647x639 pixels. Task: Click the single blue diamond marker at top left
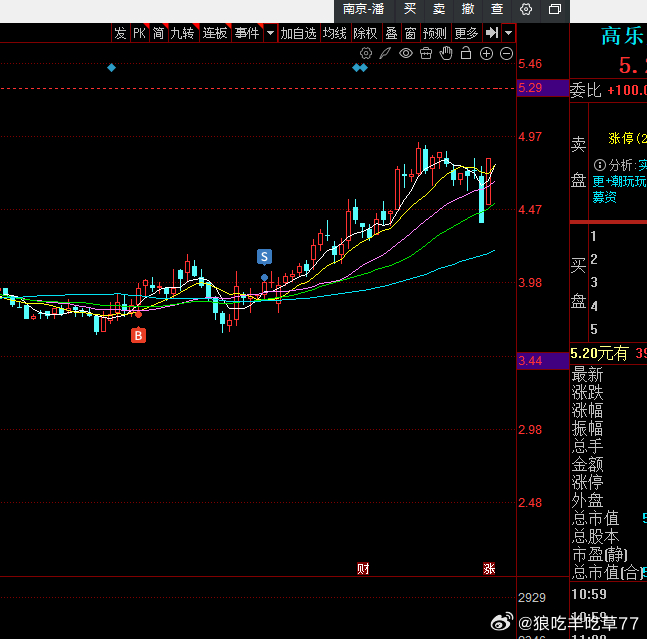[x=111, y=68]
